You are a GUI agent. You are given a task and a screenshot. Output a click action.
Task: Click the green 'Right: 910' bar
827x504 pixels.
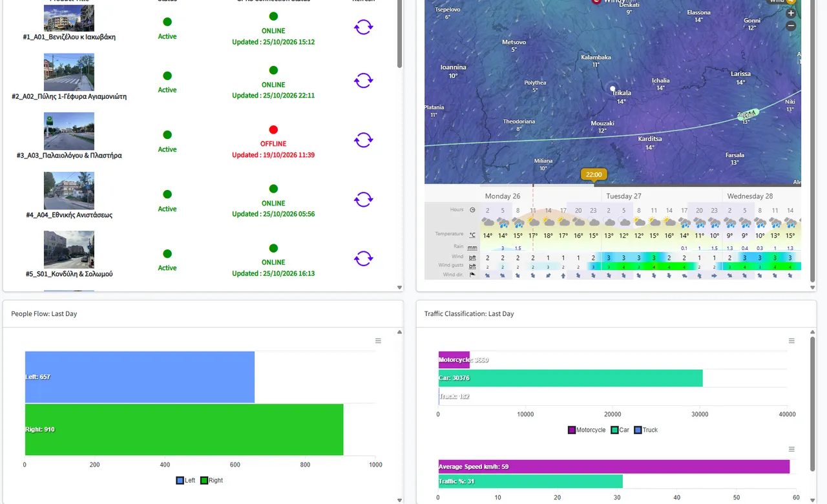pos(184,430)
